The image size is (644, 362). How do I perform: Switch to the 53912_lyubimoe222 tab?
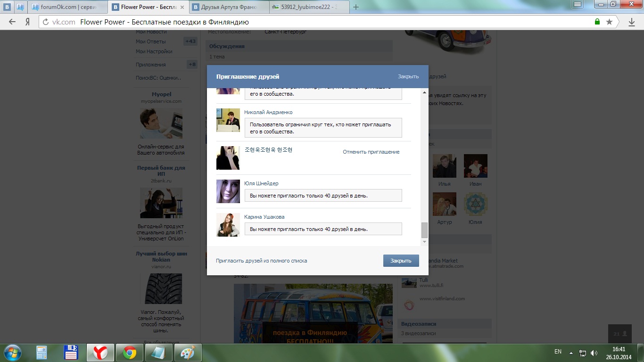(x=310, y=7)
